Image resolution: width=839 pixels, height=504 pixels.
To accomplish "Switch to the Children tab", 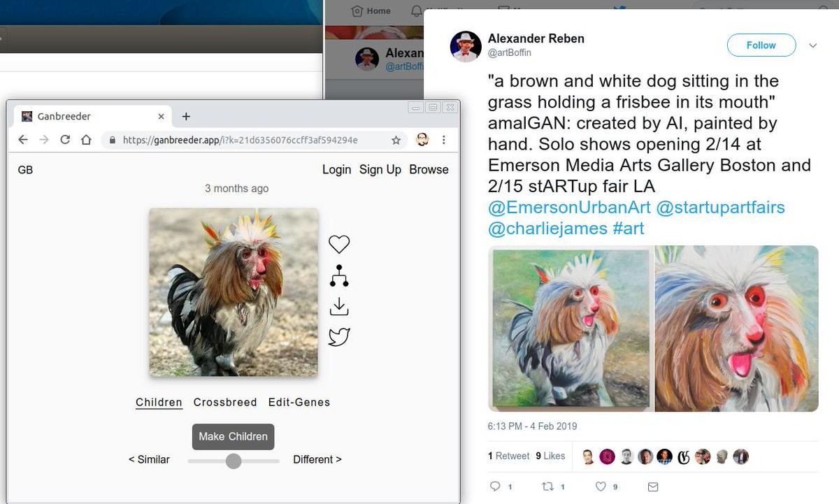I will [x=159, y=402].
